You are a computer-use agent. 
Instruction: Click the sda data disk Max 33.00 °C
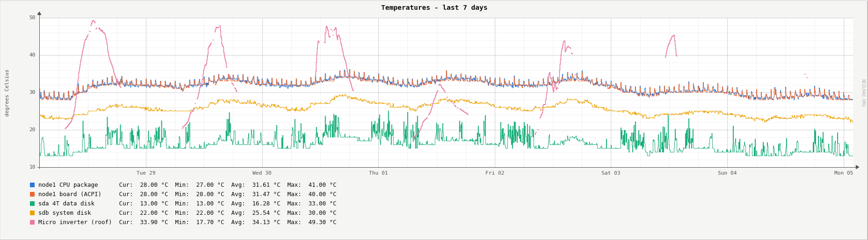322,204
